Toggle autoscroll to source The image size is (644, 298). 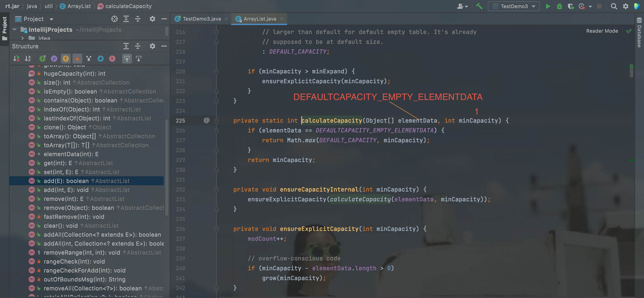pyautogui.click(x=127, y=59)
